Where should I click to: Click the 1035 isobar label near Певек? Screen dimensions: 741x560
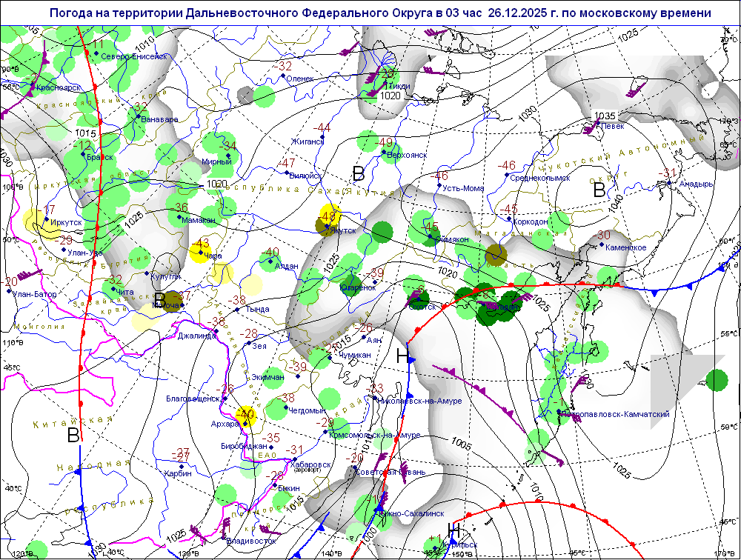605,116
